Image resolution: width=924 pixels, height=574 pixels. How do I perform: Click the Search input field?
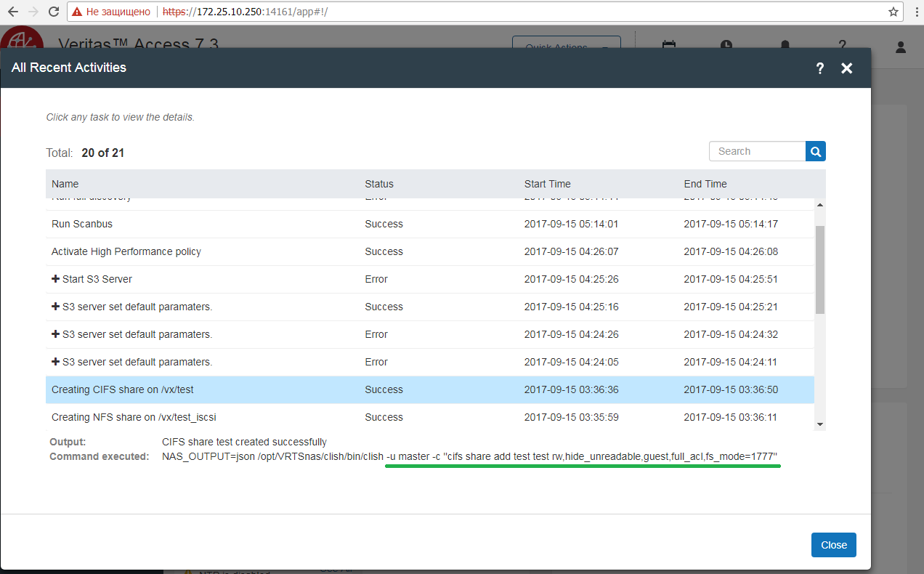pyautogui.click(x=757, y=151)
